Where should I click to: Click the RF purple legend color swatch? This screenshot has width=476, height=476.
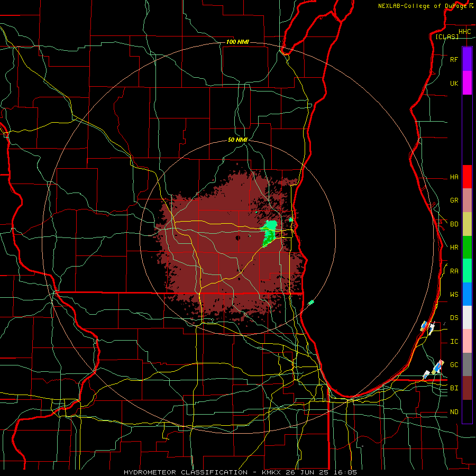point(467,59)
